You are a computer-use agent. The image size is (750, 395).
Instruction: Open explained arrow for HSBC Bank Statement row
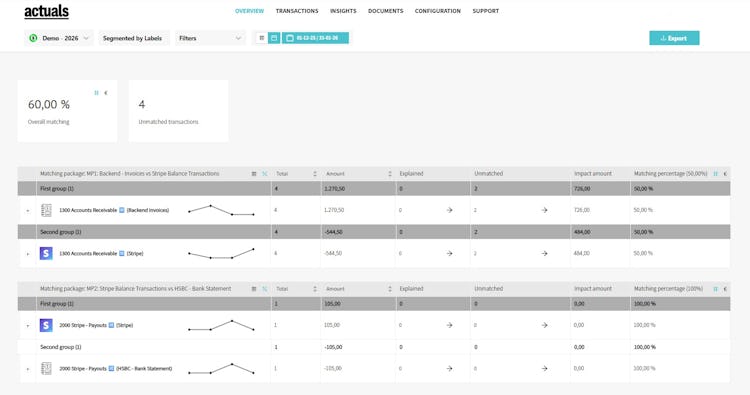click(x=449, y=369)
